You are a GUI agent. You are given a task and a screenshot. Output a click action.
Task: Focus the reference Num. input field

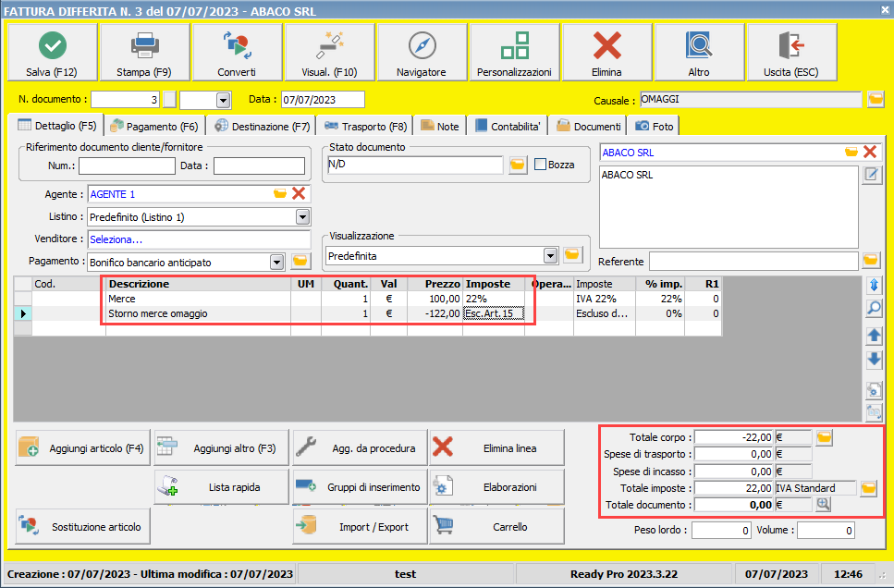[127, 166]
